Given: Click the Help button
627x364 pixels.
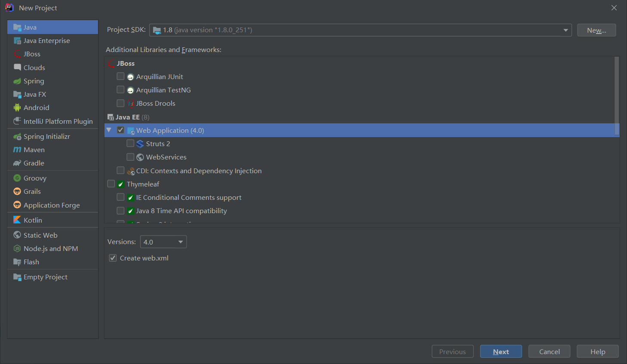Looking at the screenshot, I should tap(598, 352).
